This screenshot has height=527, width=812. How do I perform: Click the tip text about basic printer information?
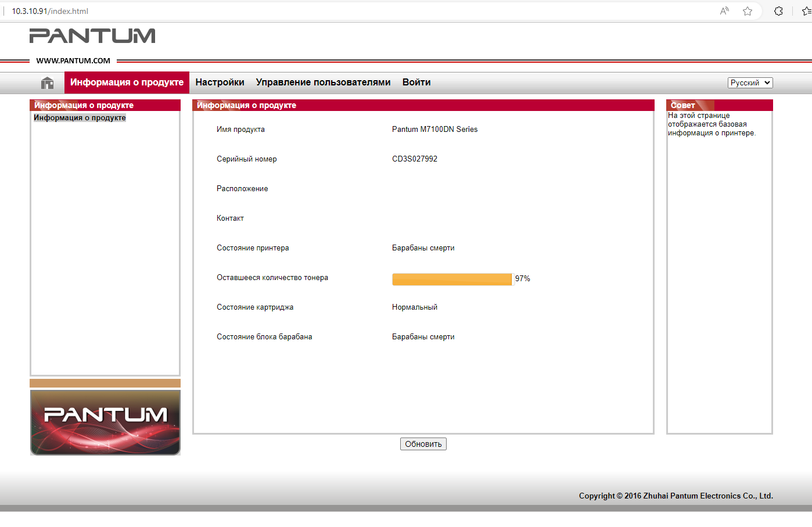click(x=712, y=124)
